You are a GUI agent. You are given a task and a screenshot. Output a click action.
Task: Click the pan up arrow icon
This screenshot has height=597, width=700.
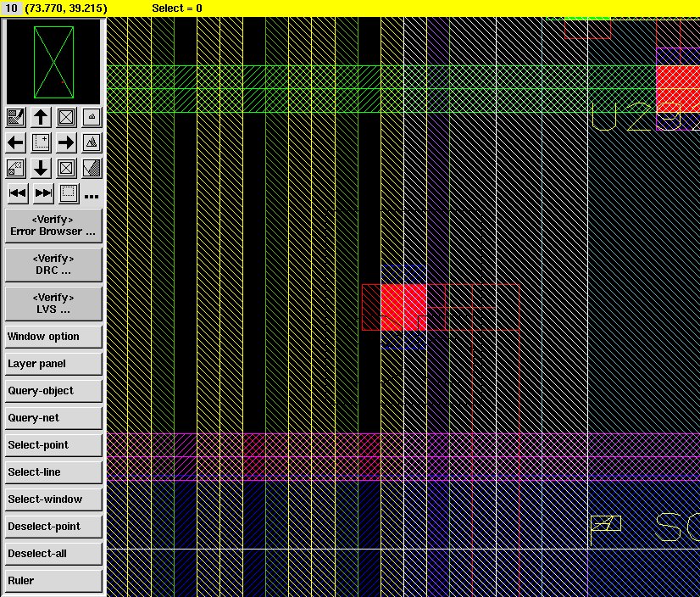pyautogui.click(x=41, y=117)
